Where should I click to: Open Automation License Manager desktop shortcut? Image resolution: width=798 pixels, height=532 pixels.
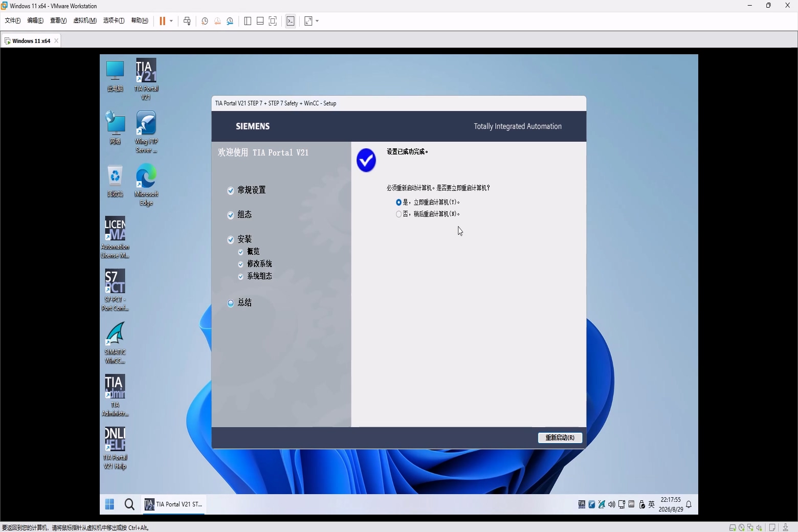click(x=115, y=237)
